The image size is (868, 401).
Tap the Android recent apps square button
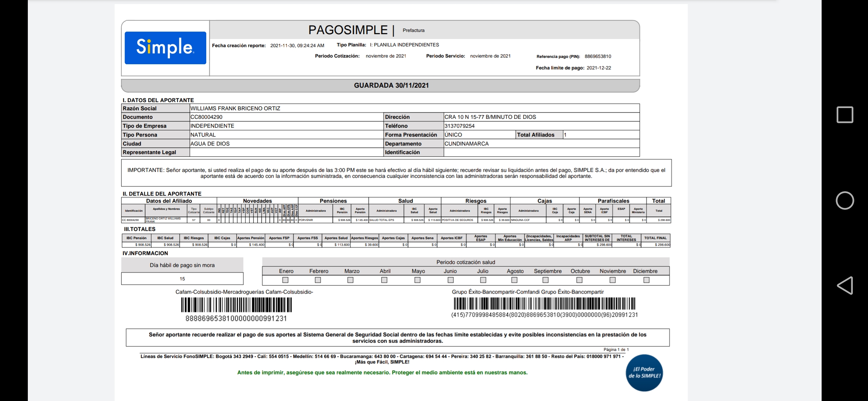[x=845, y=115]
